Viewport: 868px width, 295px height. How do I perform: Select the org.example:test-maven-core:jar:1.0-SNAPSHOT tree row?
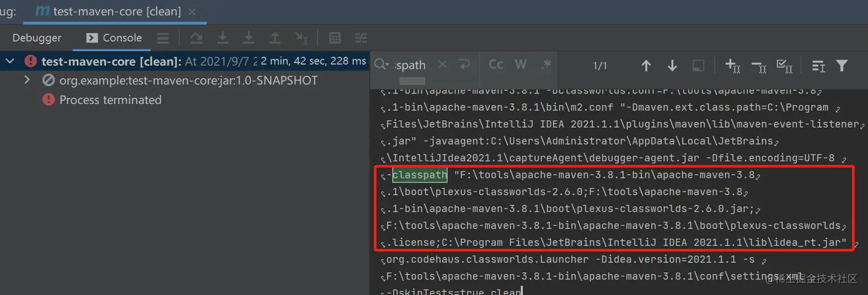tap(184, 80)
